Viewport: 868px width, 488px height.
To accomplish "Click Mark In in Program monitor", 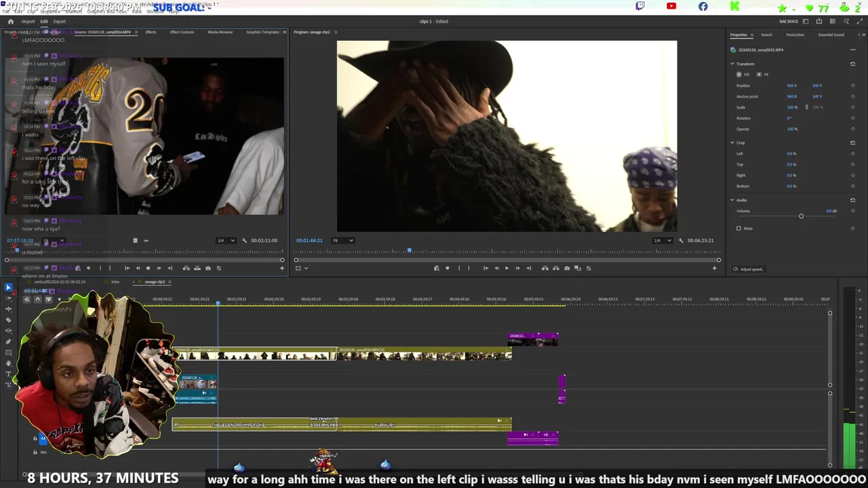I will (x=459, y=268).
